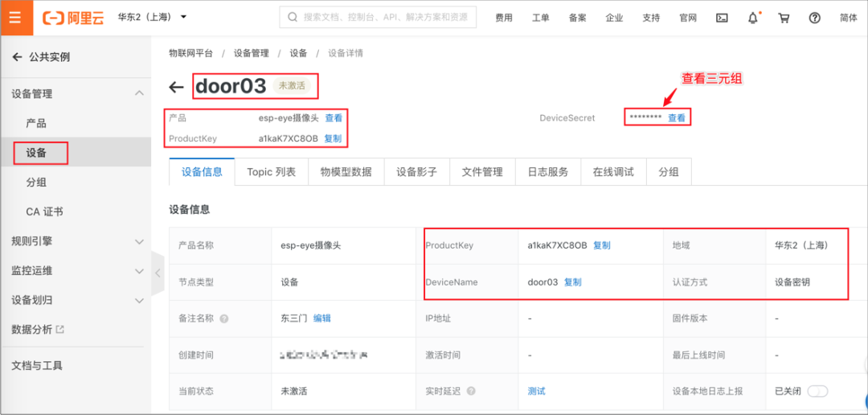Click back arrow next to 公共实例
This screenshot has height=415, width=868.
[17, 56]
